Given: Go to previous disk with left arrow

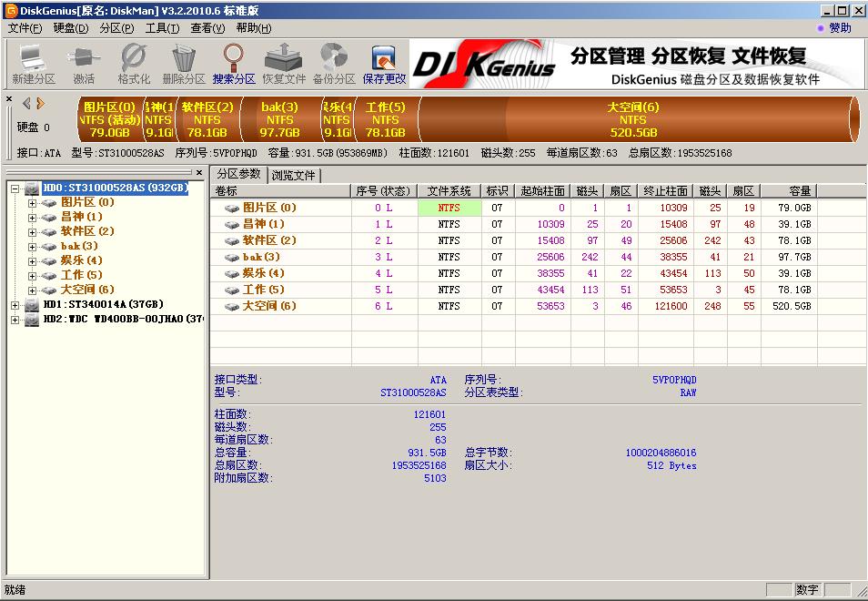Looking at the screenshot, I should coord(26,103).
